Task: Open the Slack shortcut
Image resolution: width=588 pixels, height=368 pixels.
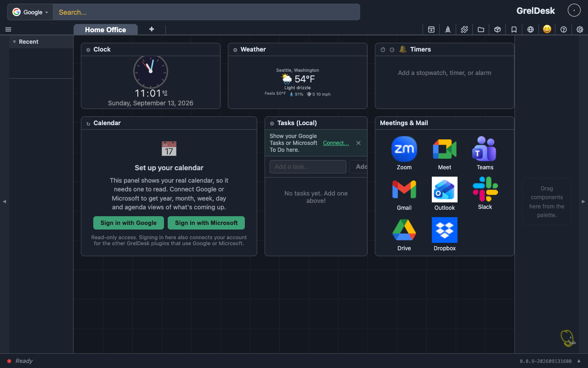Action: coord(485,194)
